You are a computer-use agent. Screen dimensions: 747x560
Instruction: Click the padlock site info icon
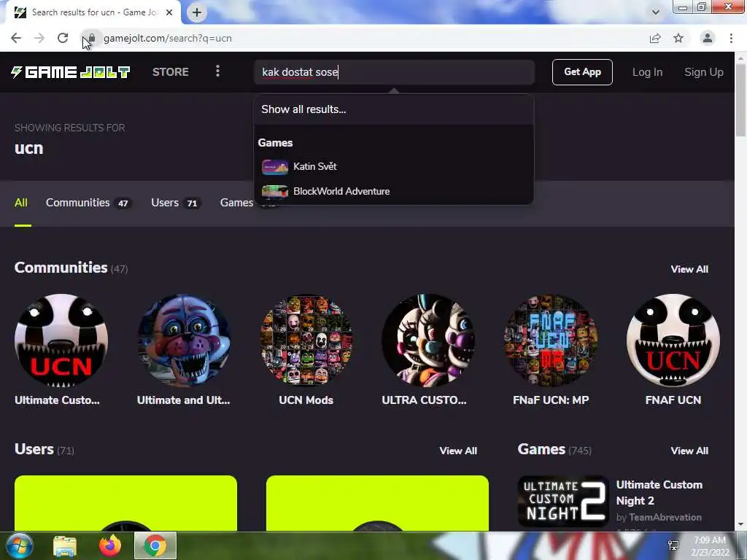92,38
